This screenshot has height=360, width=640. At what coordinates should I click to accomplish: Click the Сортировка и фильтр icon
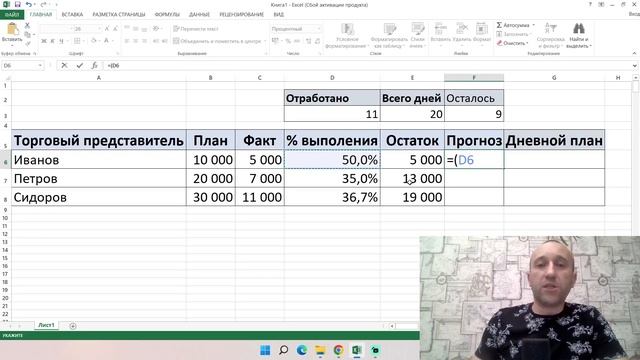[x=551, y=29]
